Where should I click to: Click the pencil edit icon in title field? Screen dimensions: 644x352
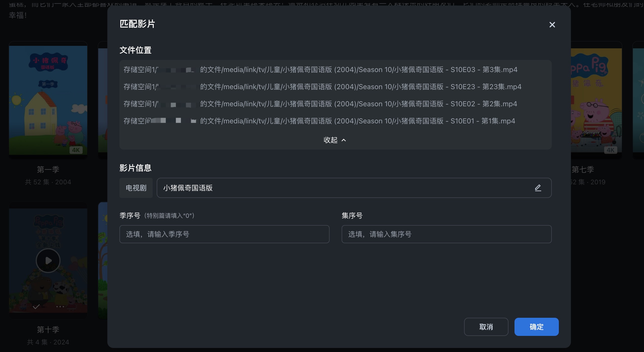coord(538,188)
